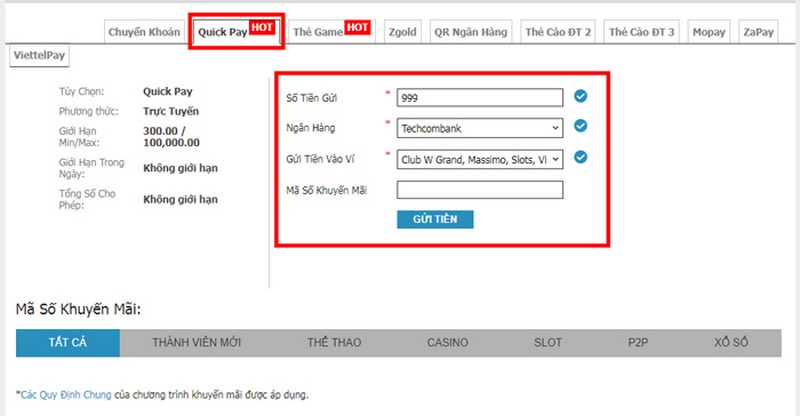Choose QR Ngân Hàng tab
Image resolution: width=800 pixels, height=416 pixels.
471,32
